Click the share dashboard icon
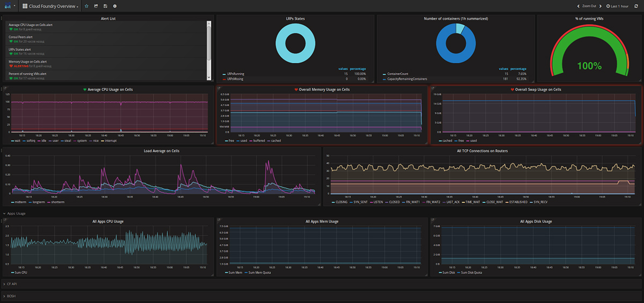 click(x=96, y=6)
